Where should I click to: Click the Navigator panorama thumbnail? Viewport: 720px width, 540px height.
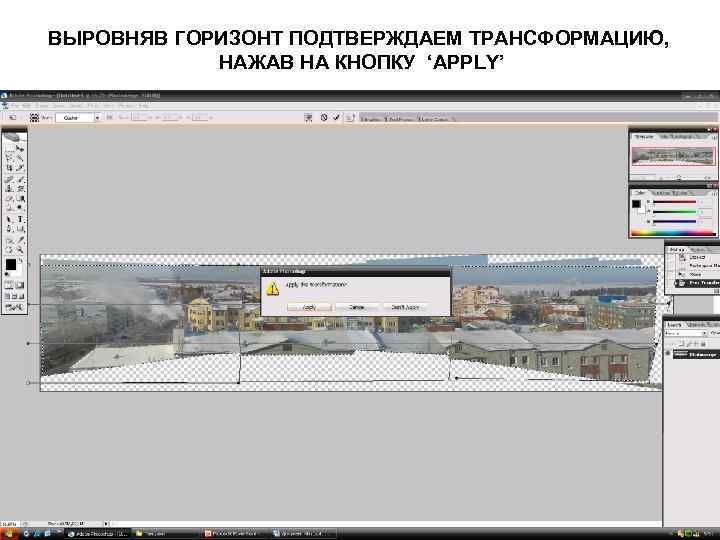tap(673, 157)
